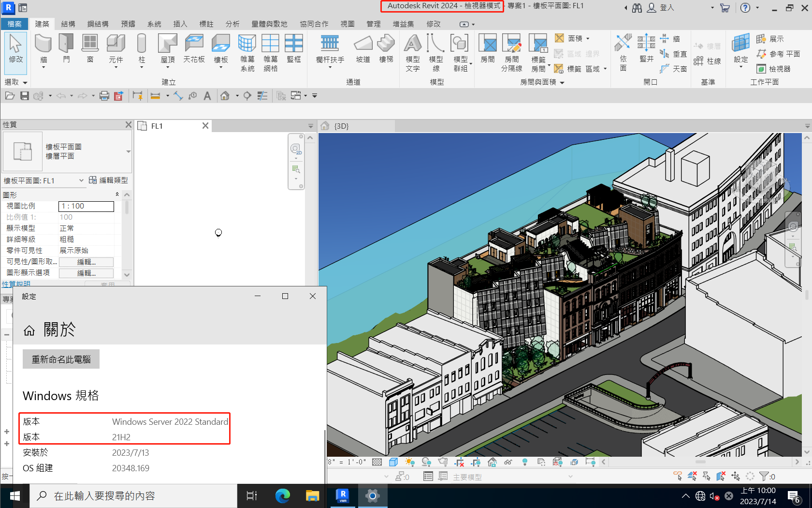Click the Print icon in quick access toolbar

[104, 96]
